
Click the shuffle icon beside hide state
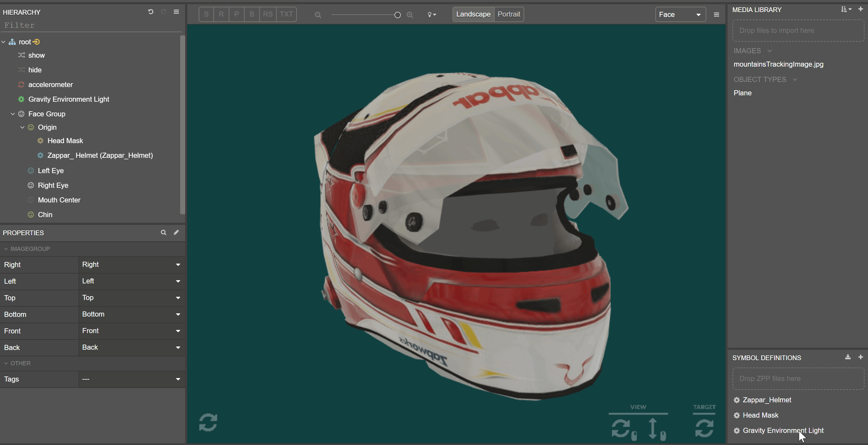[x=22, y=70]
